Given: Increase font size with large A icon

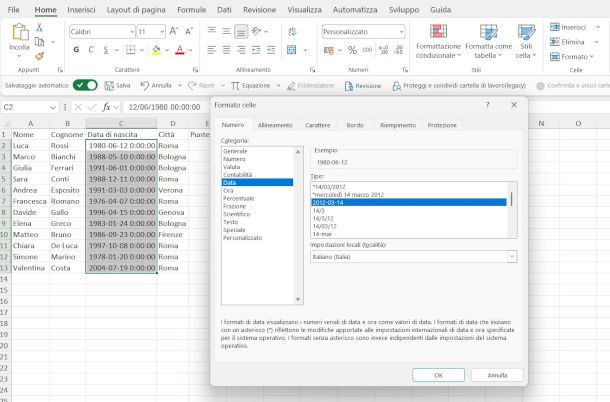Looking at the screenshot, I should (x=174, y=31).
